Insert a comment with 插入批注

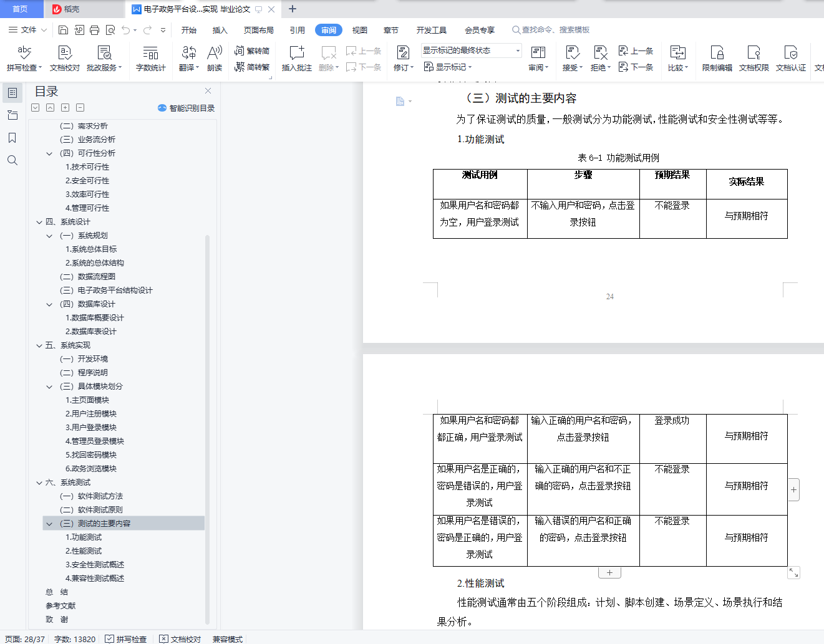[x=297, y=59]
